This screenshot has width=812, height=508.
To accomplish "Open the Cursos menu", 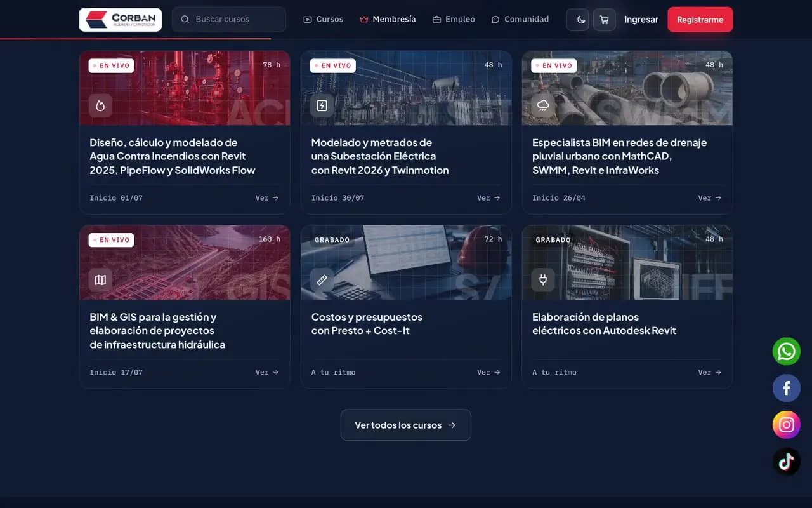I will pyautogui.click(x=324, y=20).
